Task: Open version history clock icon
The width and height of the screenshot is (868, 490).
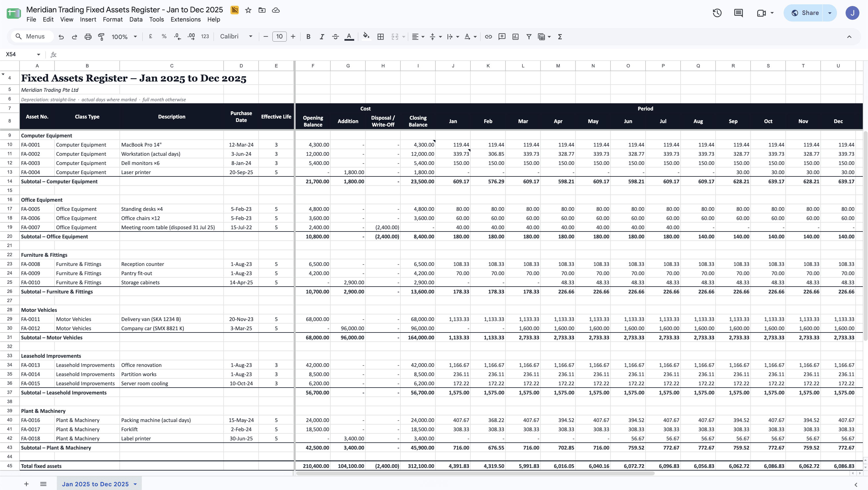Action: (717, 13)
